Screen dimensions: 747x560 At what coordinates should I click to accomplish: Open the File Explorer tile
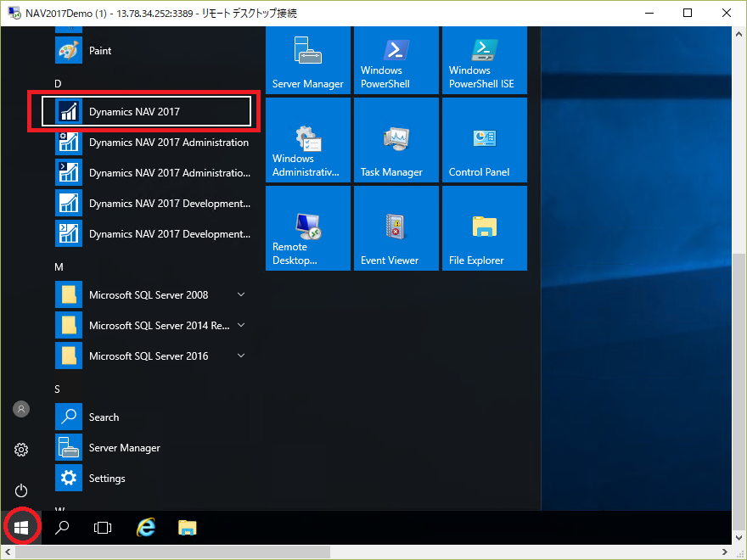[485, 228]
